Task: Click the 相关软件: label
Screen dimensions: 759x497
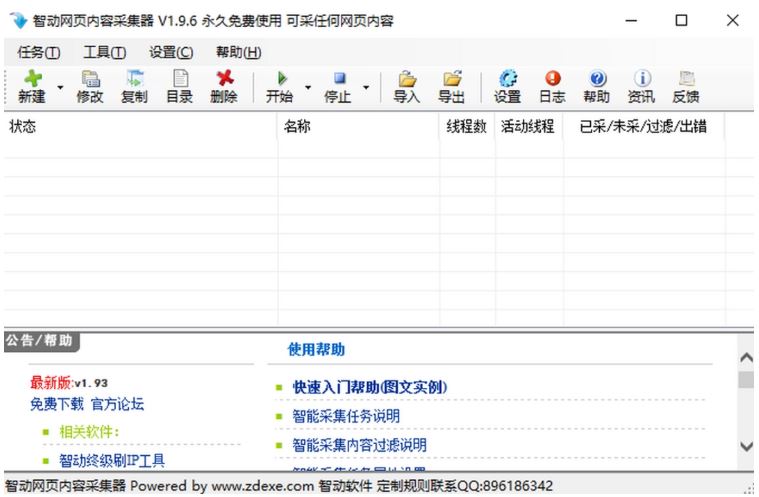Action: pyautogui.click(x=89, y=432)
